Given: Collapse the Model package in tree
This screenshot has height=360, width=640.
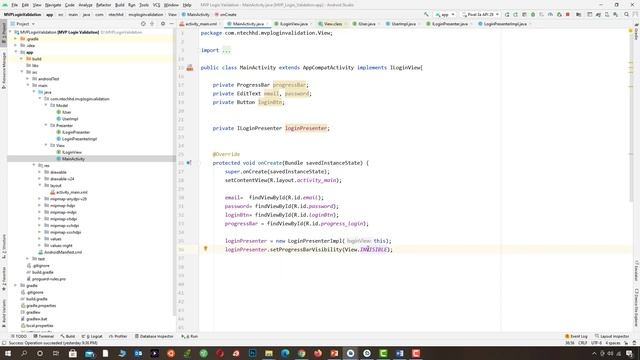Looking at the screenshot, I should coord(46,105).
